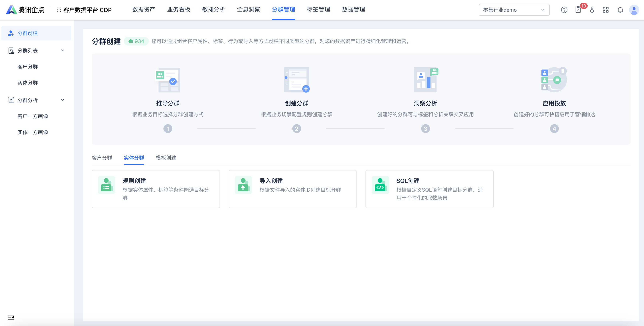This screenshot has height=326, width=644.
Task: Click the 规则创建 card title
Action: click(x=134, y=181)
